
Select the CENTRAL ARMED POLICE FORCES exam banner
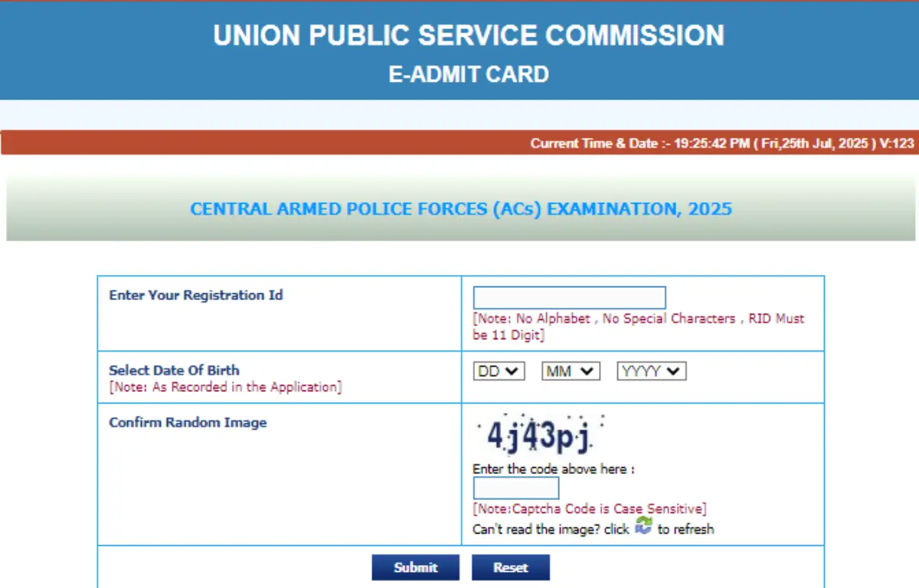(461, 208)
